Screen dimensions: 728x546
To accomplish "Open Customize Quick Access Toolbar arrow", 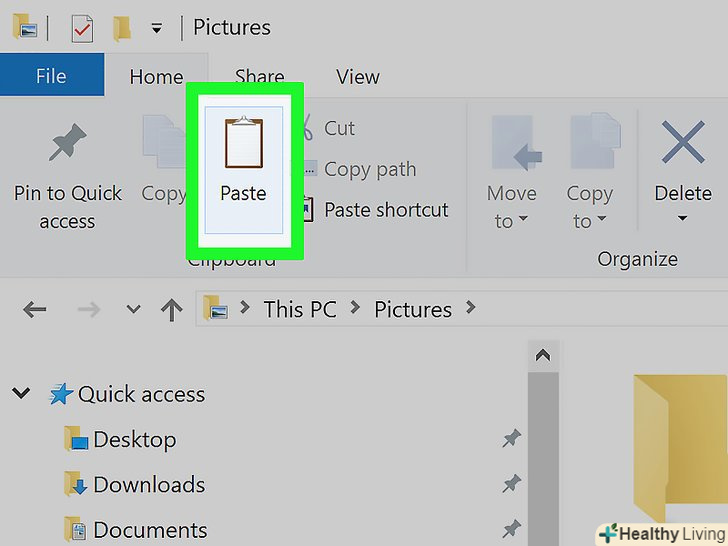I will click(x=156, y=29).
